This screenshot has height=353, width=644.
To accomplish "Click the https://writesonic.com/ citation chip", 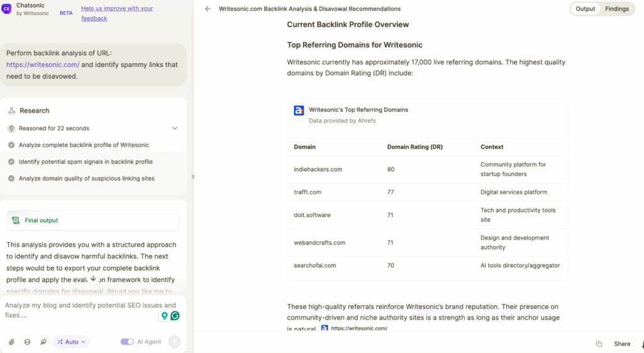I will 355,328.
